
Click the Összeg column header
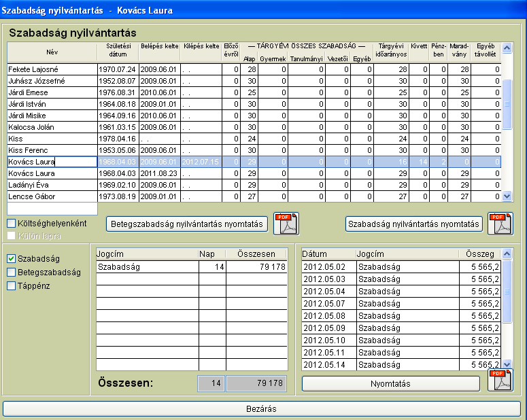[x=480, y=254]
